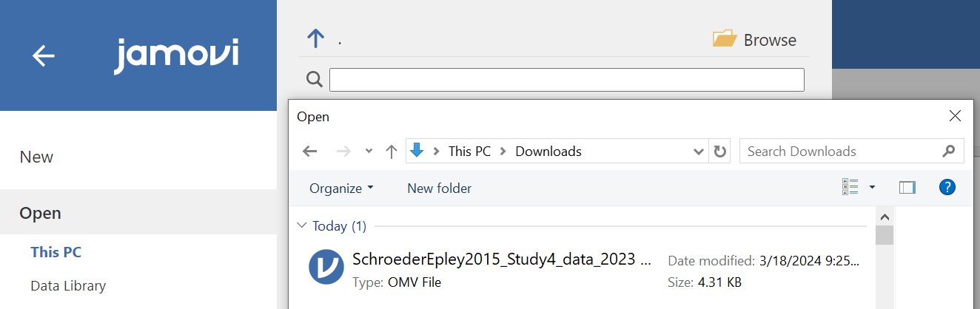Image resolution: width=980 pixels, height=309 pixels.
Task: Select the Data Library tab
Action: pyautogui.click(x=68, y=285)
